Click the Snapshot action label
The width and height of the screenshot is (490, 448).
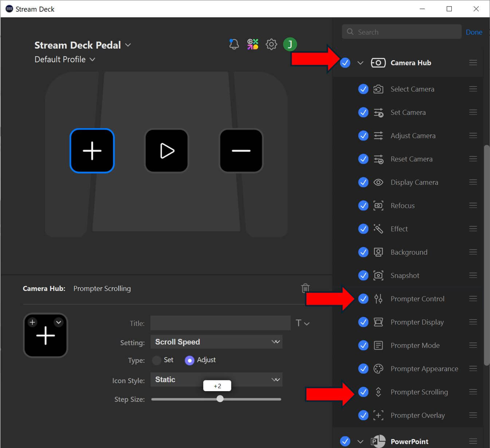(405, 275)
